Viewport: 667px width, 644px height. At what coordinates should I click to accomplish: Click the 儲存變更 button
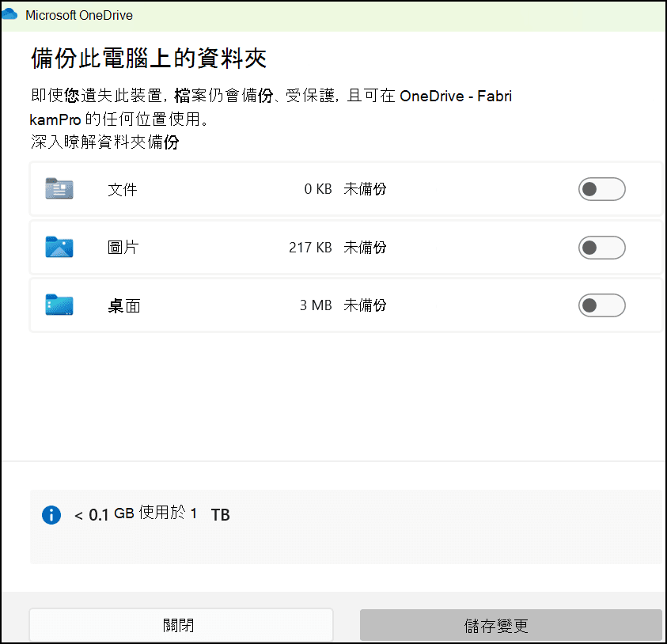click(511, 625)
